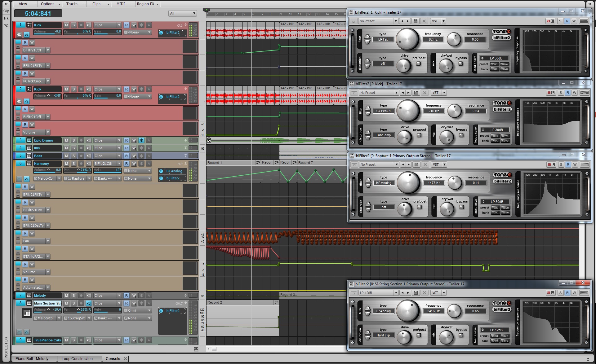The image size is (596, 364).
Task: Click bank save button in biFilter2 Kick 1
Action: coord(505,69)
